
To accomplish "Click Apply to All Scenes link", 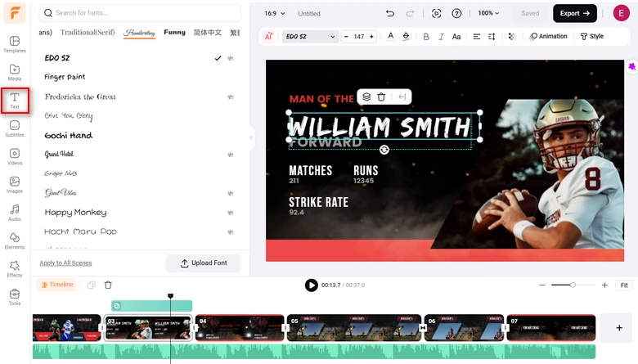I will 65,263.
